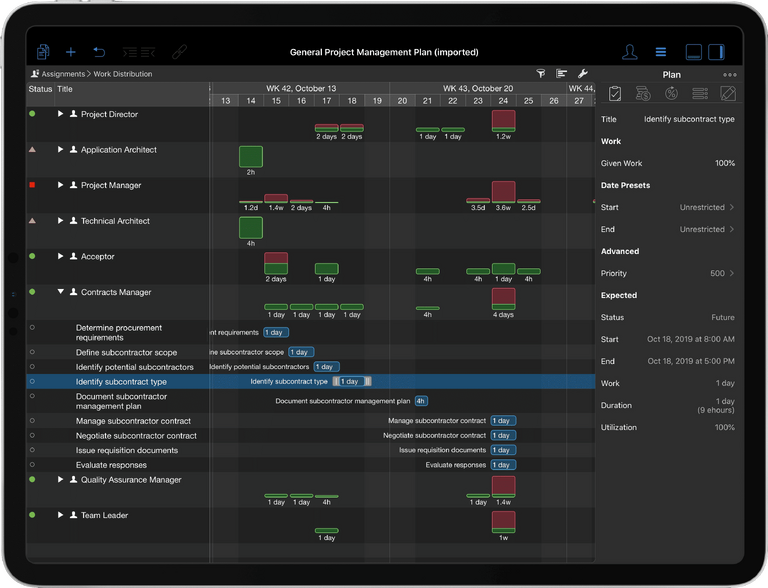Image resolution: width=768 pixels, height=588 pixels.
Task: Toggle status circle for Evaluate responses
Action: coord(32,465)
